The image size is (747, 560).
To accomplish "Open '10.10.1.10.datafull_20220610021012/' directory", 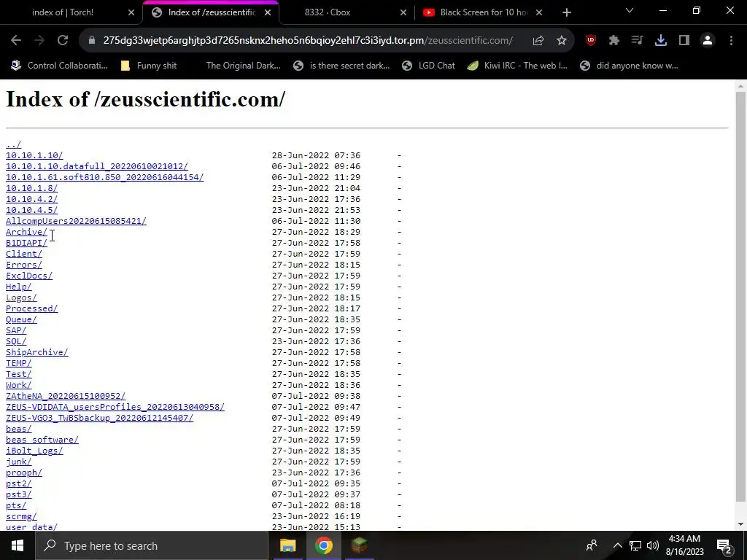I will pos(97,166).
